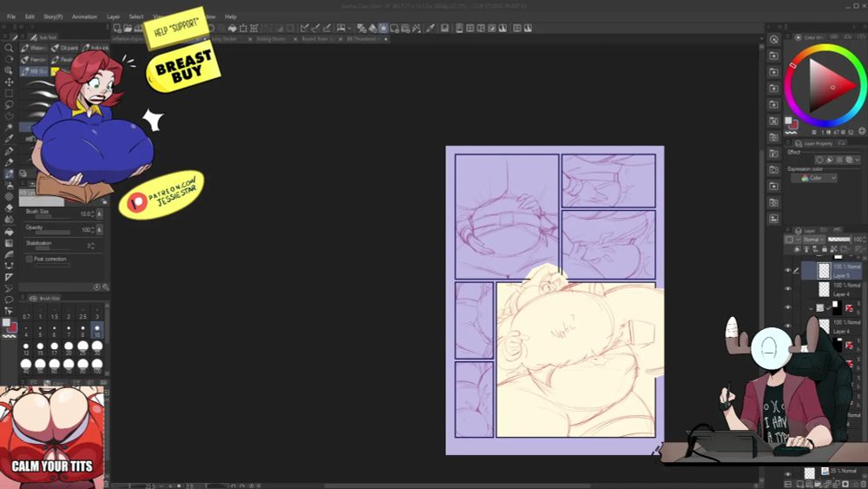
Task: Select the rectangle Selection area tool
Action: (x=9, y=94)
